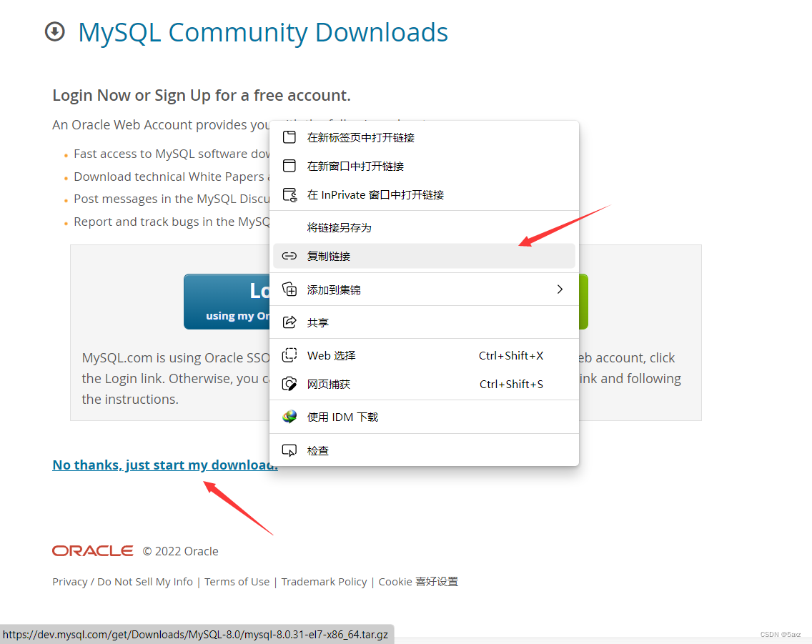Select Web 选择 menu entry

424,355
